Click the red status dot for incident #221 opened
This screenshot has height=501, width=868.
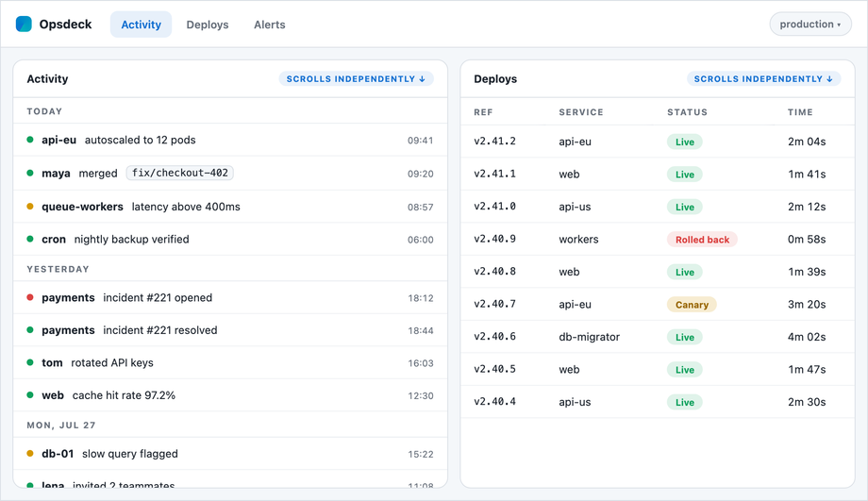point(30,297)
